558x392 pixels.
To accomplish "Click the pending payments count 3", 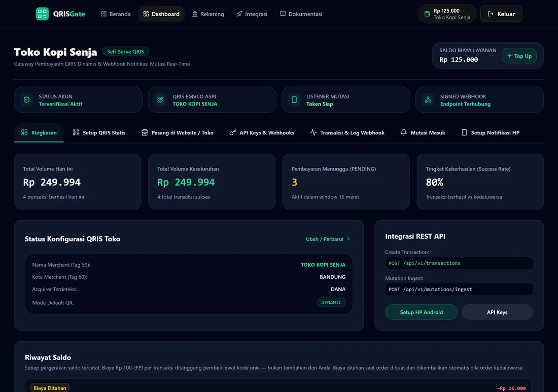I will coord(294,183).
